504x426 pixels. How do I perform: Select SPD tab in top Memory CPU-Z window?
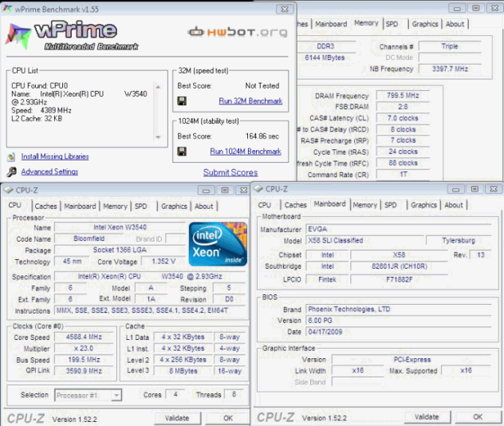point(392,24)
